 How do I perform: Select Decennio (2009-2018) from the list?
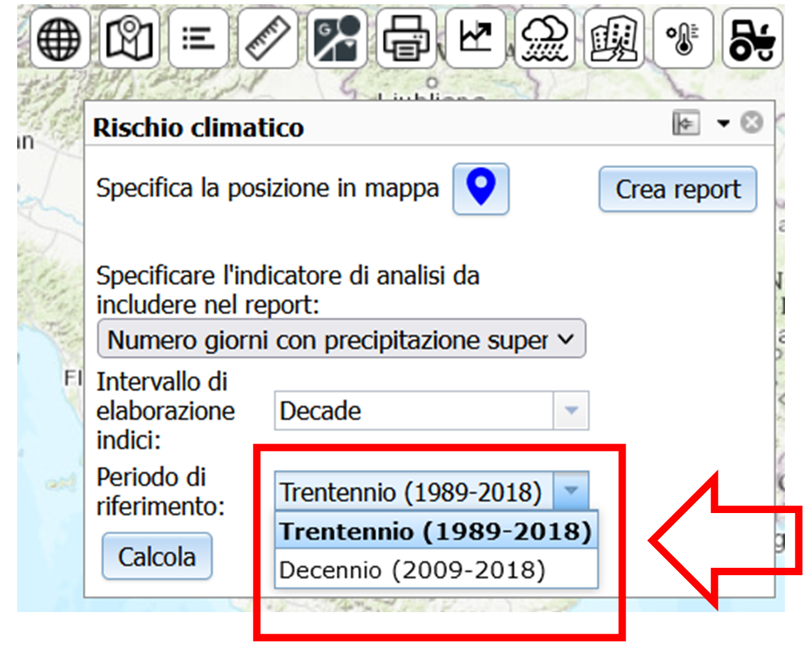[x=436, y=570]
